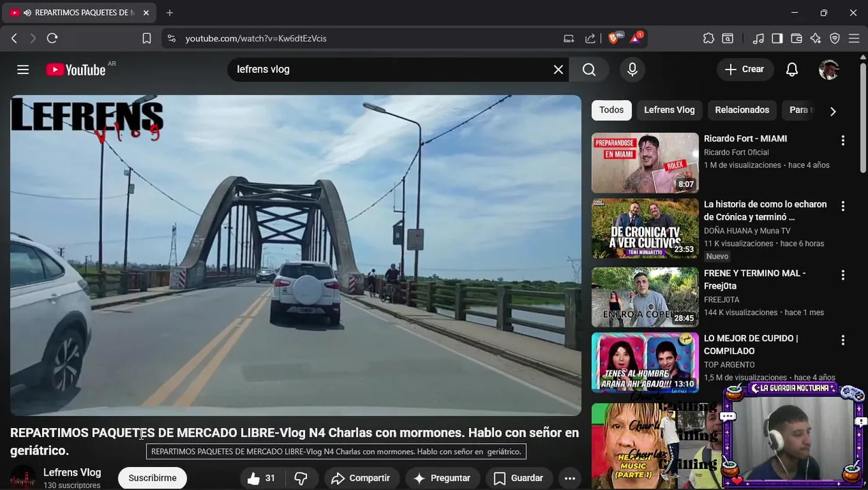Open the Brave Wallet icon

click(x=796, y=39)
